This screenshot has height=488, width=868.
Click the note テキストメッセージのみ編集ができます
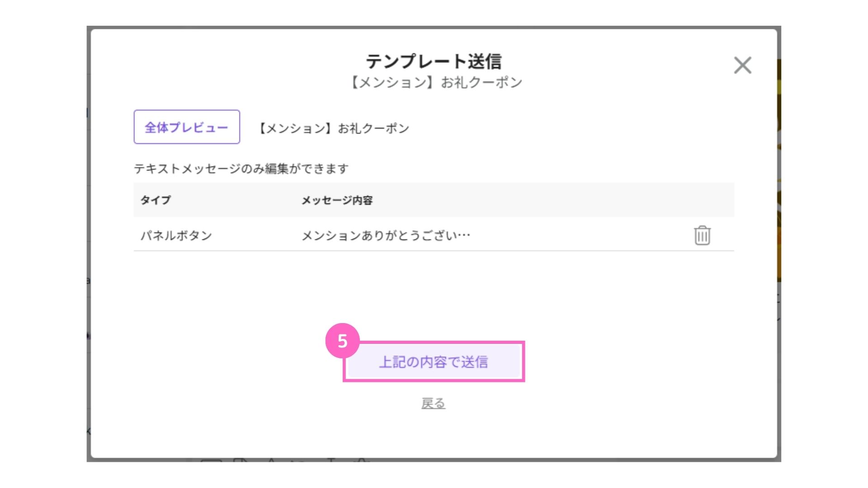pyautogui.click(x=241, y=169)
